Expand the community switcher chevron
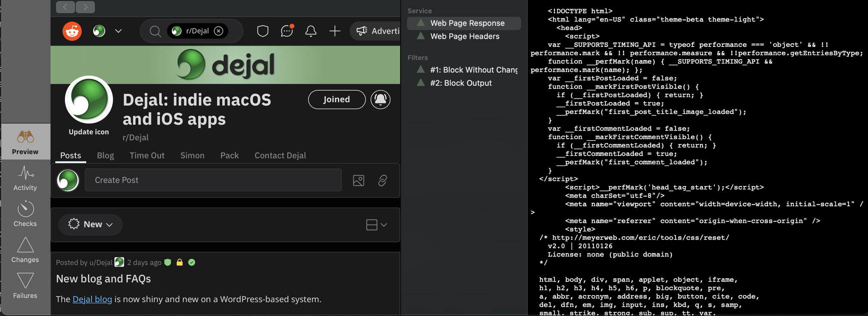868x316 pixels. click(x=118, y=31)
